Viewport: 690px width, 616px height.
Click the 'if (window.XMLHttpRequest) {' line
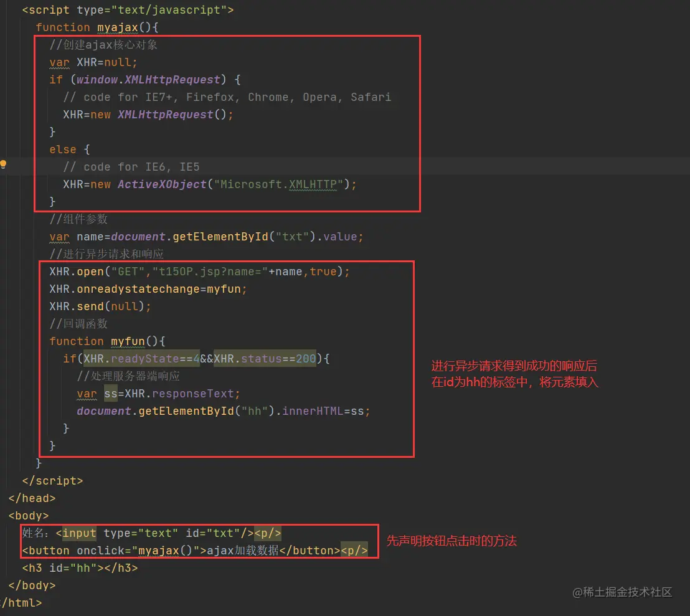[144, 80]
